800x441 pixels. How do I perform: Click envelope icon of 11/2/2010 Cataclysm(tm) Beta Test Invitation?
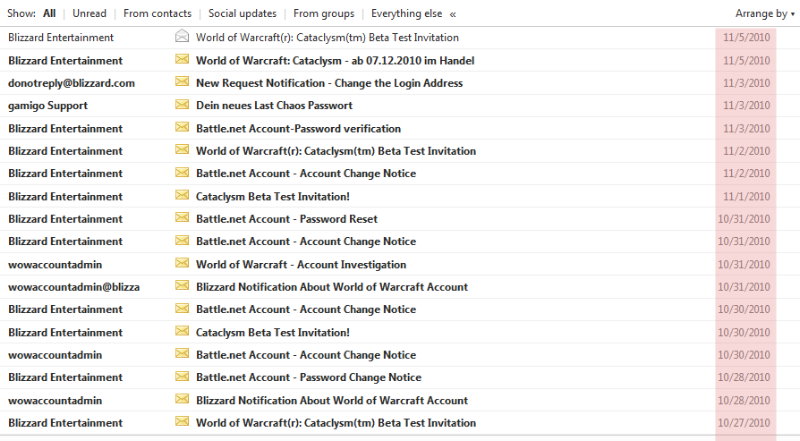182,150
